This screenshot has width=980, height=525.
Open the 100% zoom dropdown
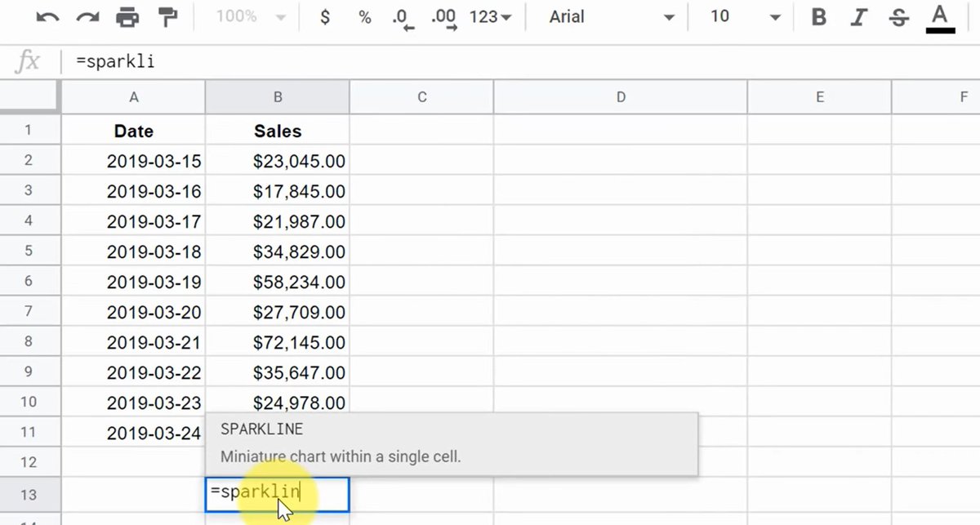point(251,17)
